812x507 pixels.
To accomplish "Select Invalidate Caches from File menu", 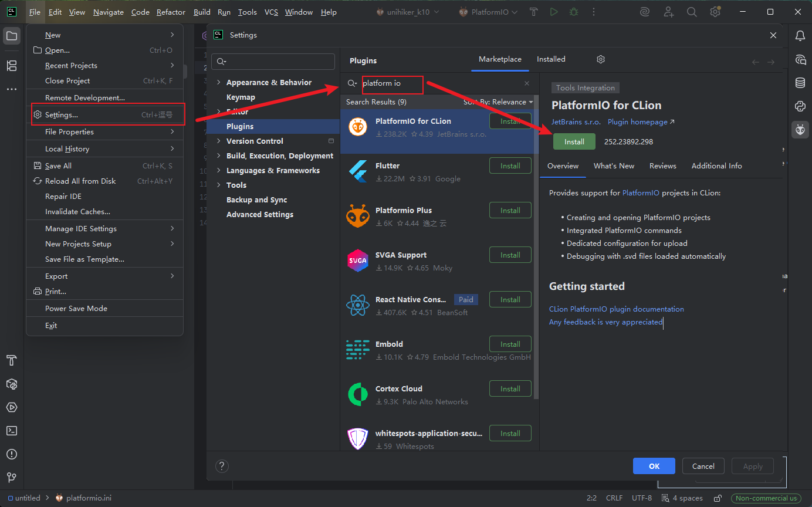I will click(77, 212).
